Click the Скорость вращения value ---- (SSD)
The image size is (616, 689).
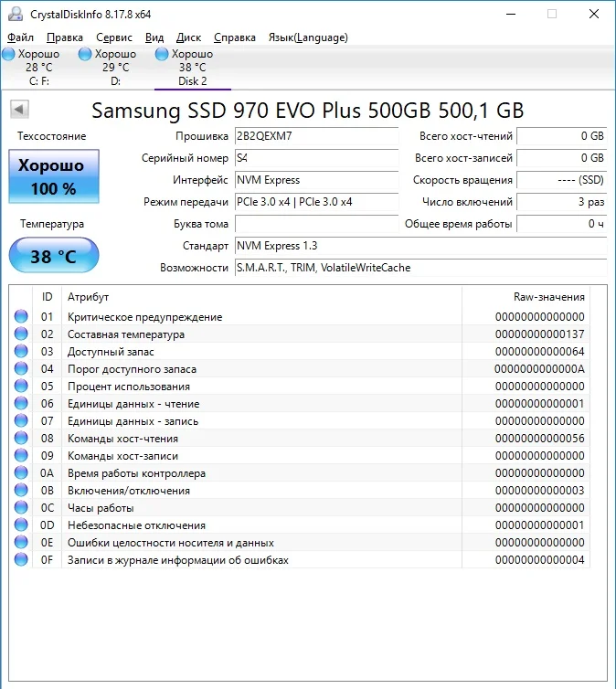[x=561, y=180]
